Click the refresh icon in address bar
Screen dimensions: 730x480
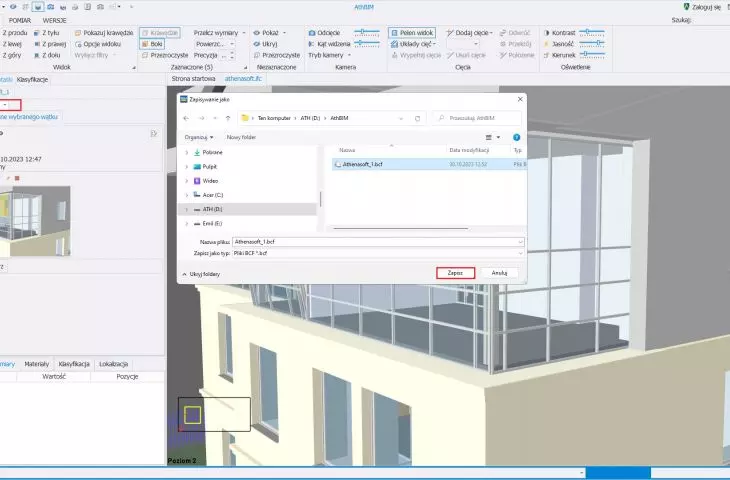pyautogui.click(x=417, y=118)
